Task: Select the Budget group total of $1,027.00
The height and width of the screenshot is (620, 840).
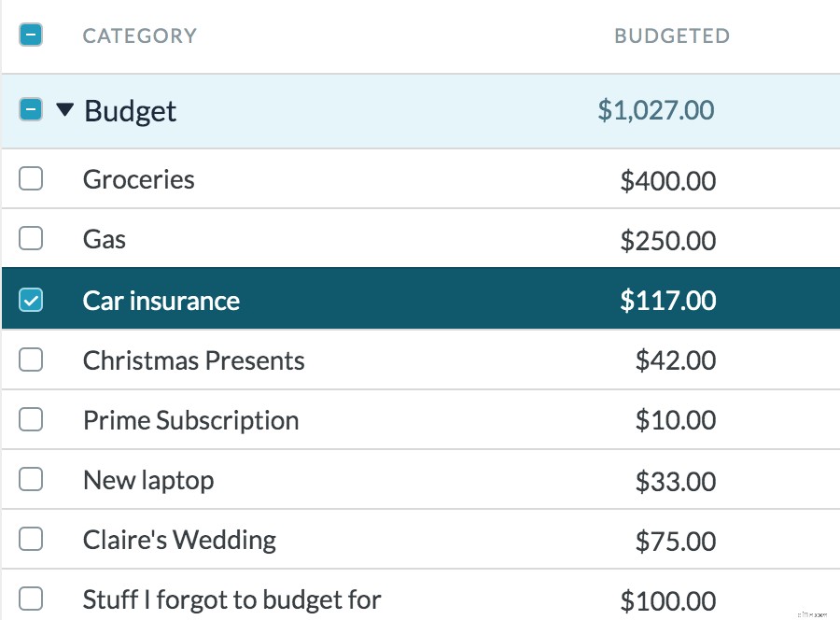Action: [x=669, y=109]
